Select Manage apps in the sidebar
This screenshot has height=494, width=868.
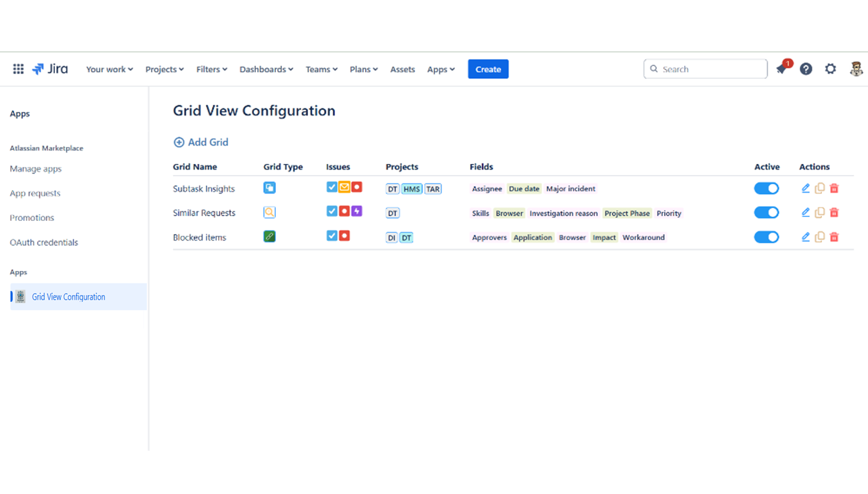click(x=36, y=169)
